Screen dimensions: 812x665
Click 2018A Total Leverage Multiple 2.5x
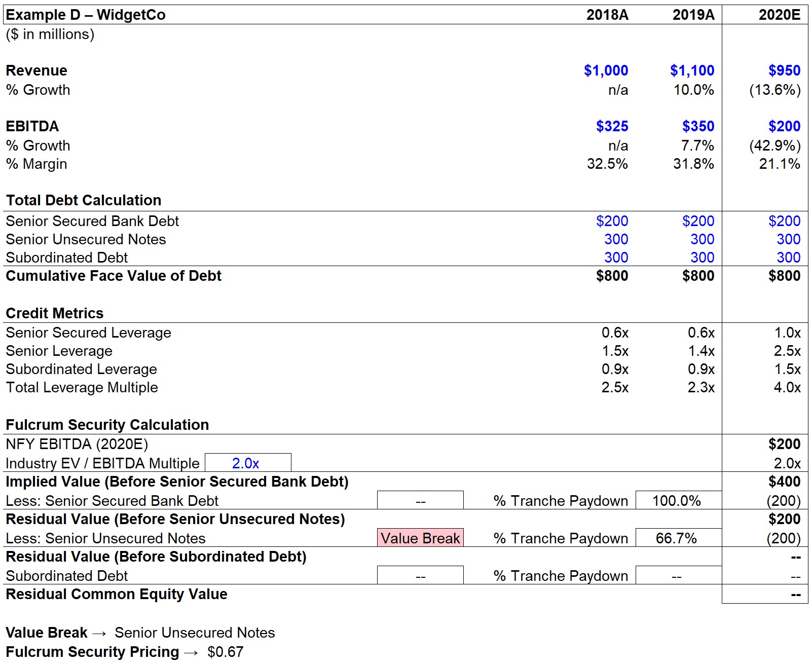615,387
